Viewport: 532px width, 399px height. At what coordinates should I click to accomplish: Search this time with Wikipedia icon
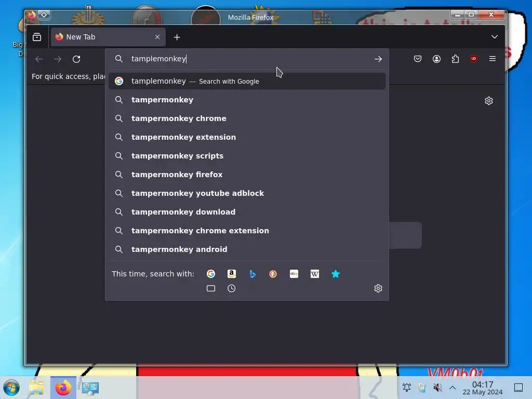point(314,274)
